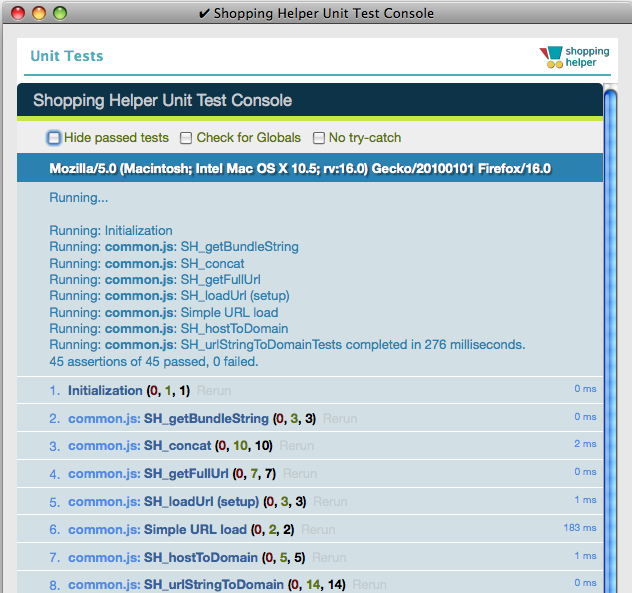Enable the Hide passed tests checkbox
Screen dimensions: 632x593
click(x=54, y=138)
